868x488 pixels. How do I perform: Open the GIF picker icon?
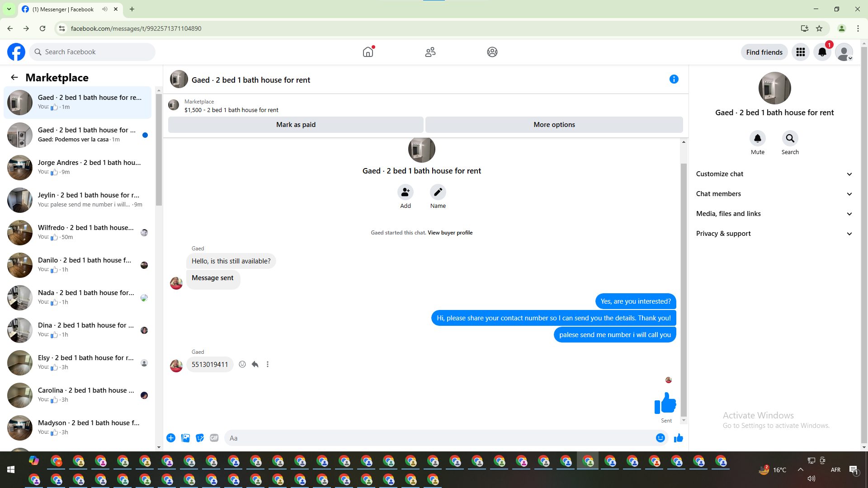pos(214,438)
